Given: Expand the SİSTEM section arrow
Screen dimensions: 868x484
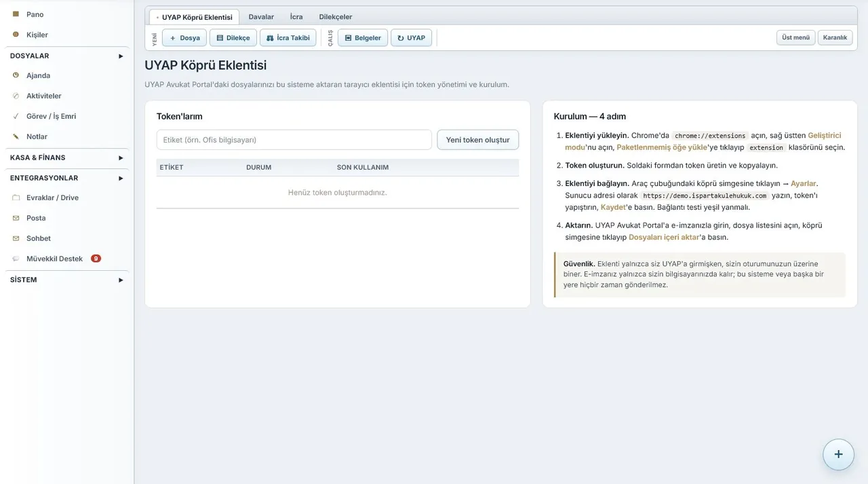Looking at the screenshot, I should coord(121,280).
